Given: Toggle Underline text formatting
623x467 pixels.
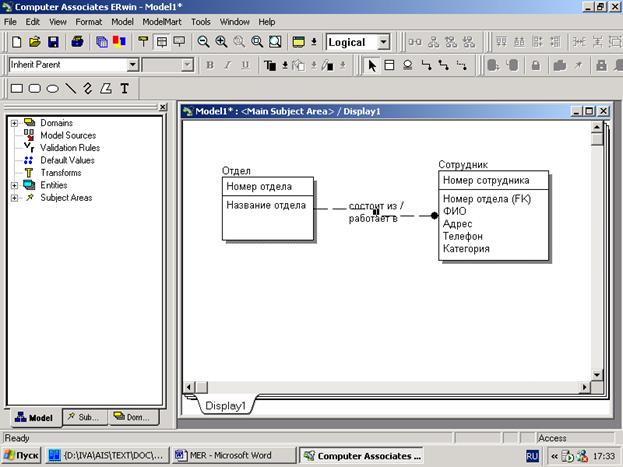Looking at the screenshot, I should (x=245, y=65).
